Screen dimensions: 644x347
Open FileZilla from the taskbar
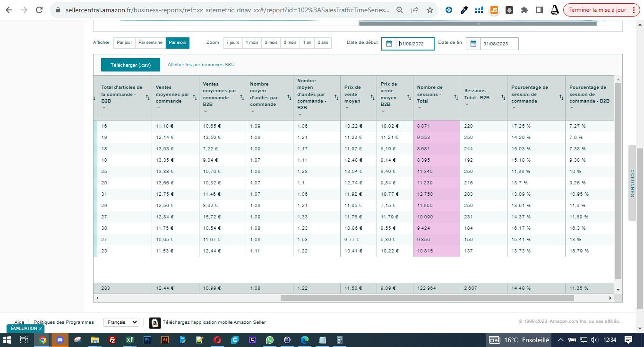(x=112, y=340)
